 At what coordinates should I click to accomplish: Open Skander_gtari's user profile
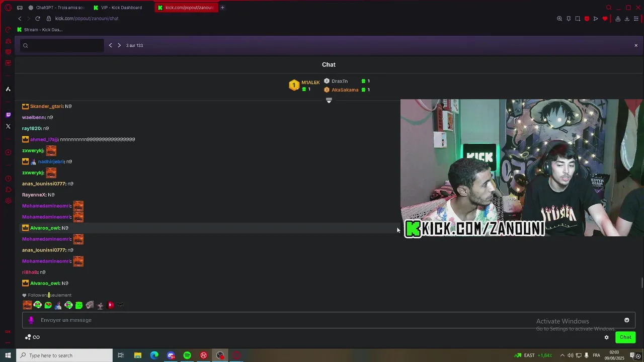coord(46,106)
